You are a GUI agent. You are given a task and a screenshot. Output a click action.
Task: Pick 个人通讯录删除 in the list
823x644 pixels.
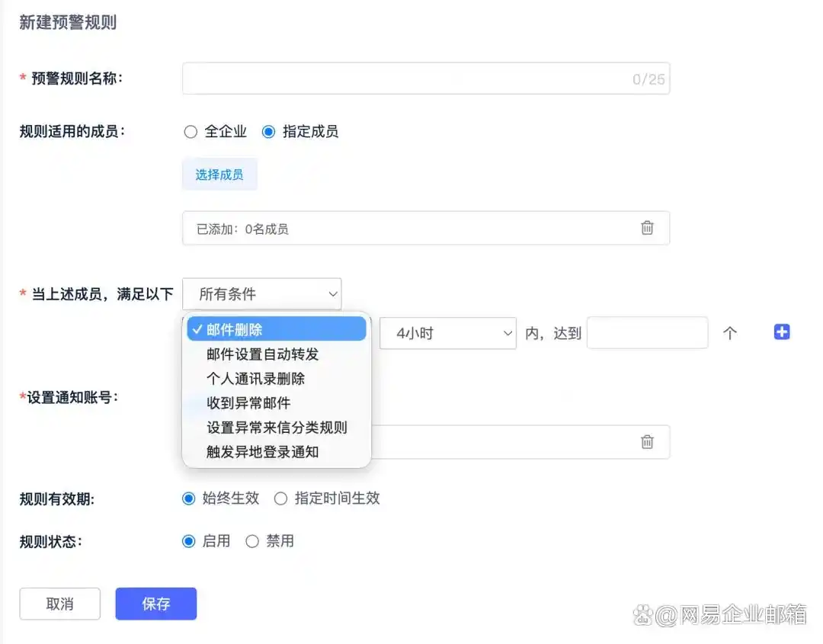(x=255, y=378)
